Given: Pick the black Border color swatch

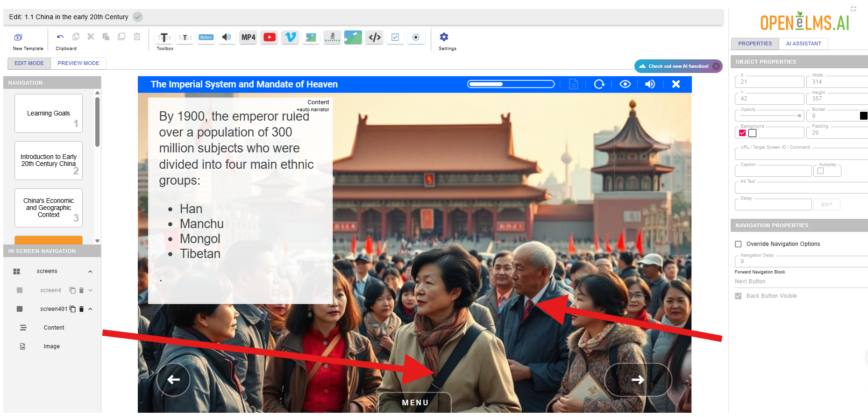Looking at the screenshot, I should (864, 115).
